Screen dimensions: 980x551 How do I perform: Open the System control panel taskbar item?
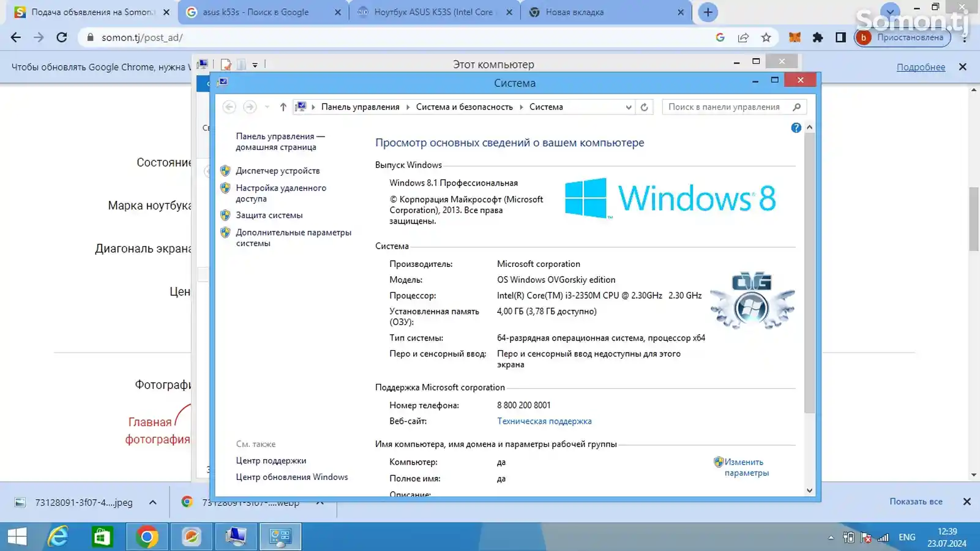pos(280,537)
